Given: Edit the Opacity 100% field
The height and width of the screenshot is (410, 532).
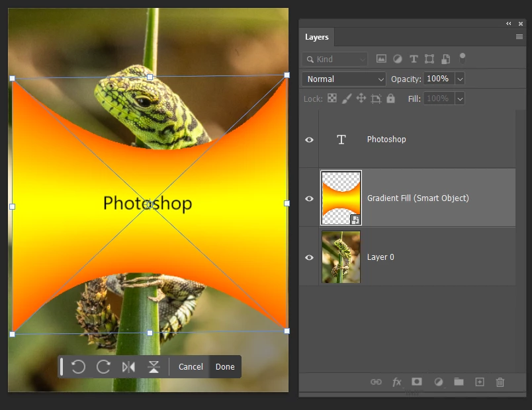Looking at the screenshot, I should click(x=439, y=79).
